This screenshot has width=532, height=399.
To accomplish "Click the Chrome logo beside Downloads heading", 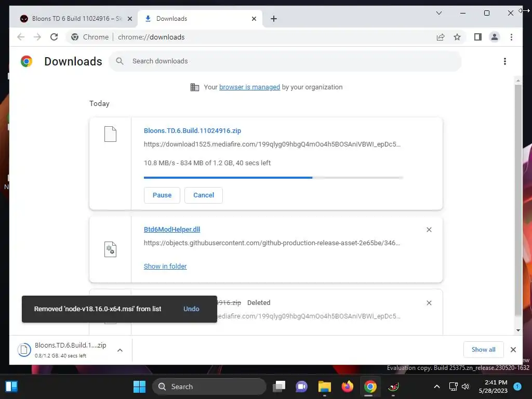I will 26,61.
